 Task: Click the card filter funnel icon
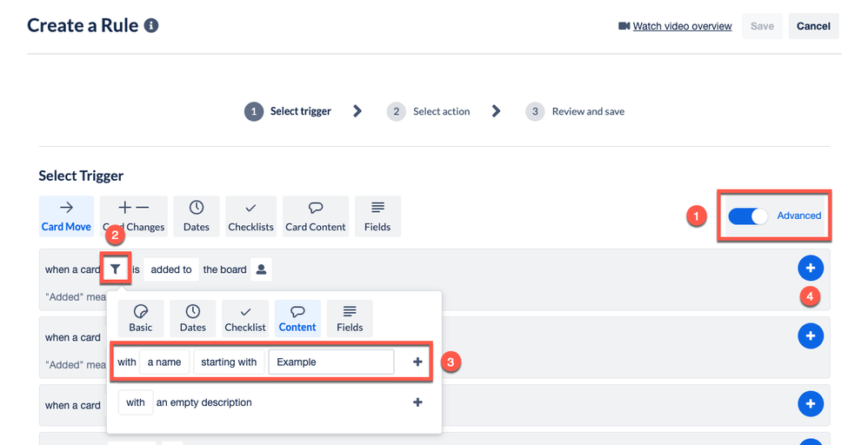[x=115, y=269]
